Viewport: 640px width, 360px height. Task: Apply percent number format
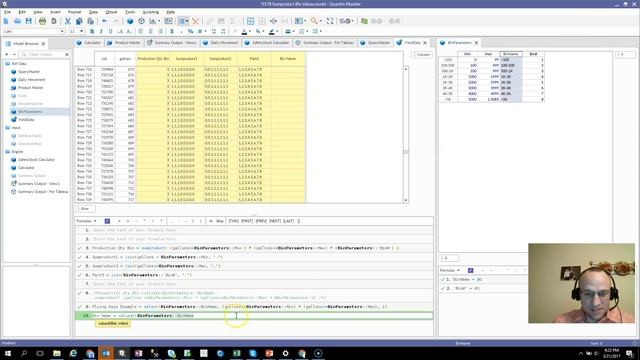(x=190, y=31)
